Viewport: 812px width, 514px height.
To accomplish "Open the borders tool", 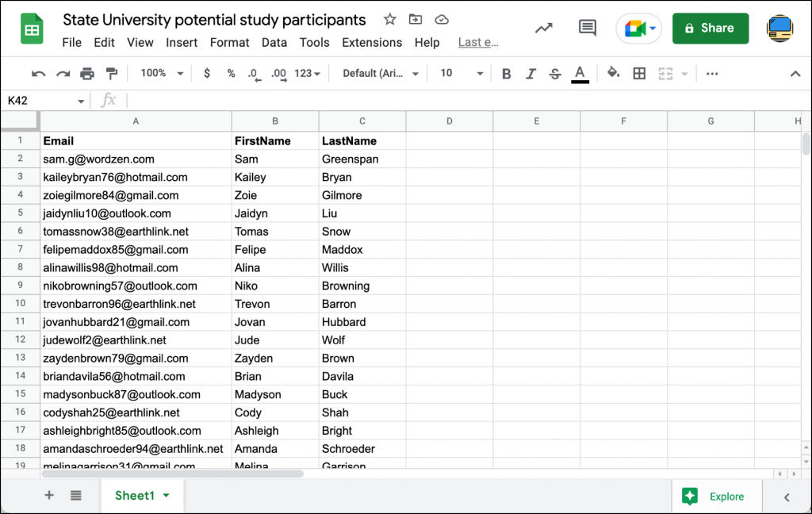I will [639, 73].
